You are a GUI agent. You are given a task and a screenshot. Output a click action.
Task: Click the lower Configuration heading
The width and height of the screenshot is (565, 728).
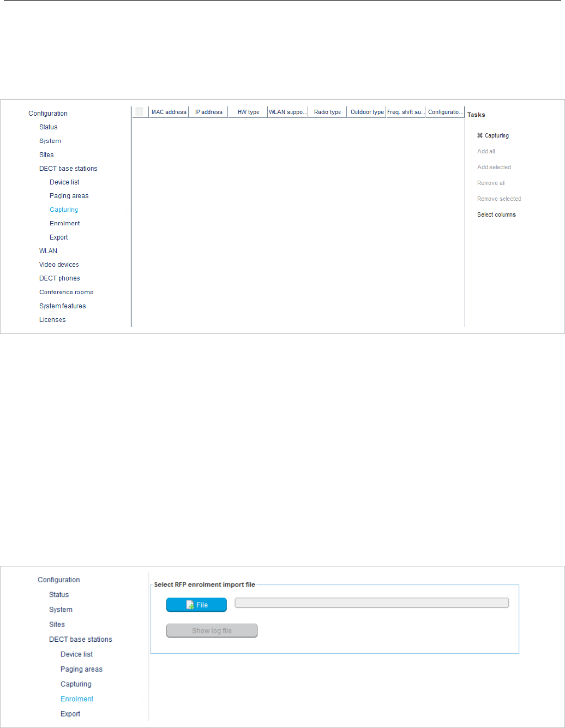coord(59,580)
